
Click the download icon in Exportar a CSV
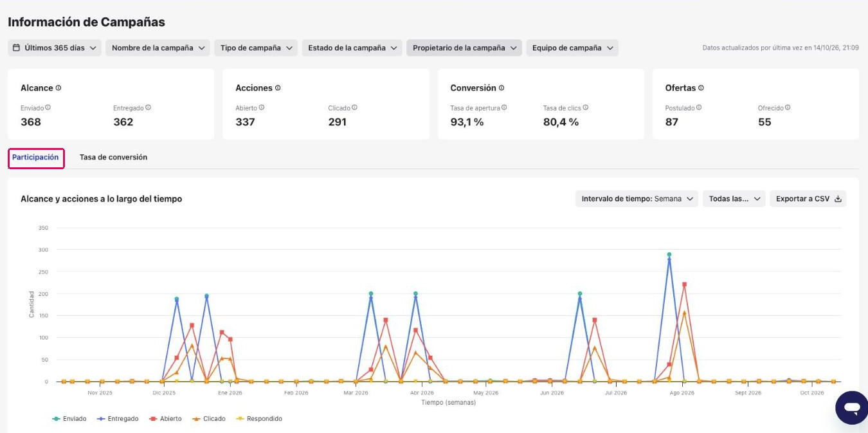838,199
